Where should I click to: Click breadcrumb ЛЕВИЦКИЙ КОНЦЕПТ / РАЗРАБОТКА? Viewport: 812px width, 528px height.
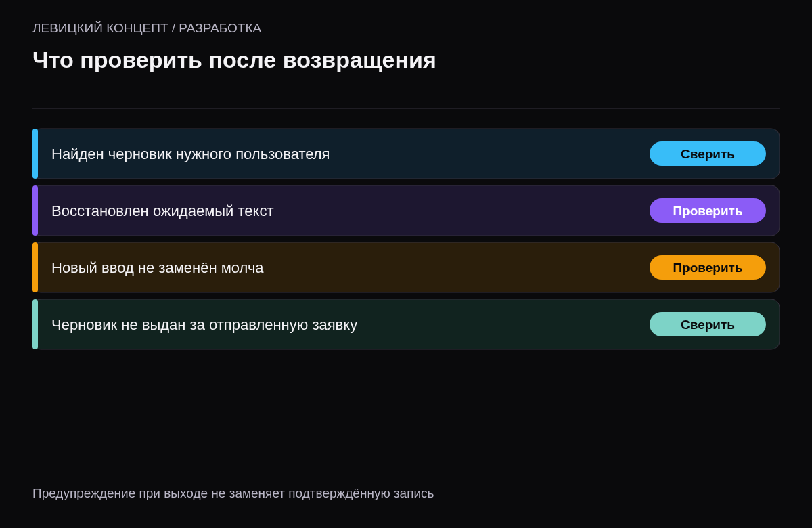tap(147, 28)
